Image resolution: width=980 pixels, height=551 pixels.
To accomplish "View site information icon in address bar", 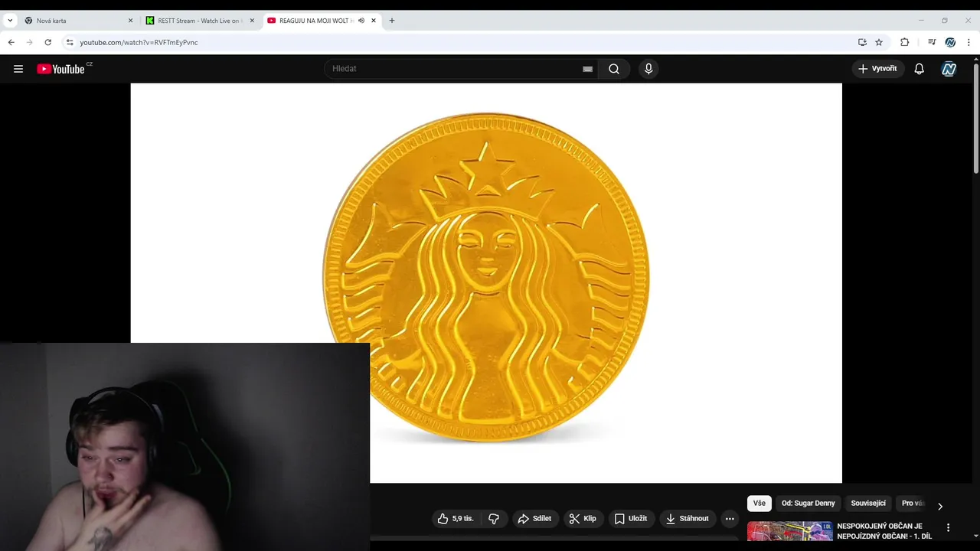I will click(x=70, y=42).
